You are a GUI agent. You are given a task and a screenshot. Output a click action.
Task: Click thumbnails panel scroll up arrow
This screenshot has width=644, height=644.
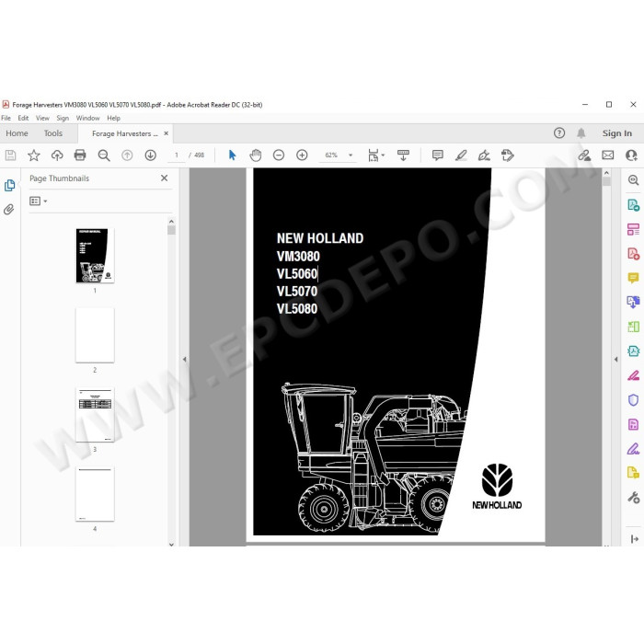click(x=171, y=222)
